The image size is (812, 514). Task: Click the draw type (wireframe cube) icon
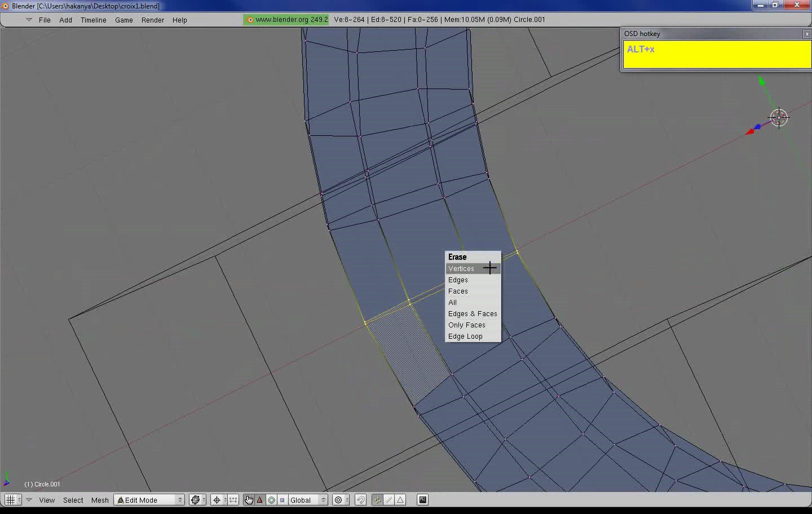coord(196,500)
